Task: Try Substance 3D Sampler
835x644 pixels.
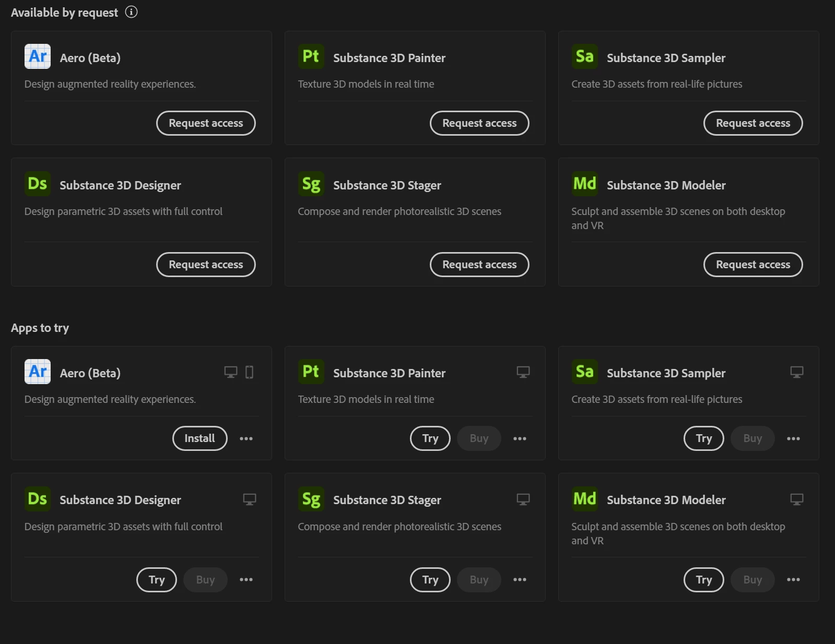Action: 704,438
